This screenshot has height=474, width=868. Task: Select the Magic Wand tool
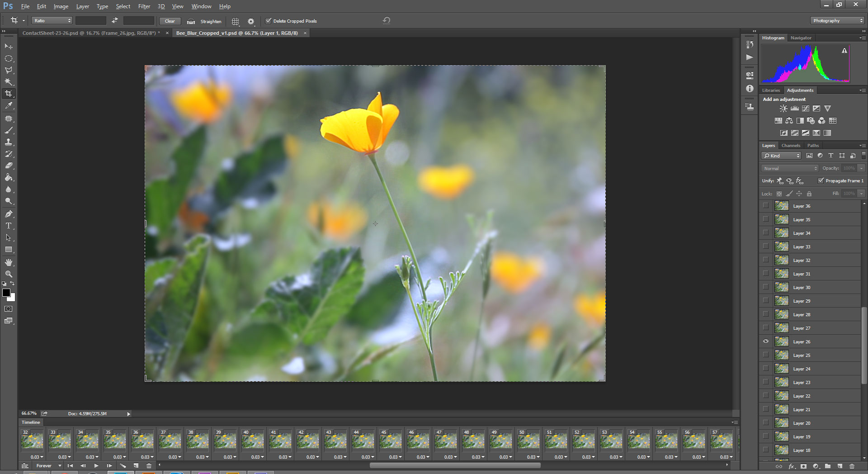click(x=8, y=82)
